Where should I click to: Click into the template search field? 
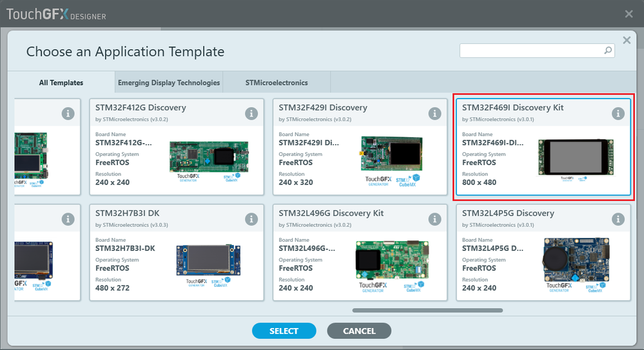click(537, 50)
